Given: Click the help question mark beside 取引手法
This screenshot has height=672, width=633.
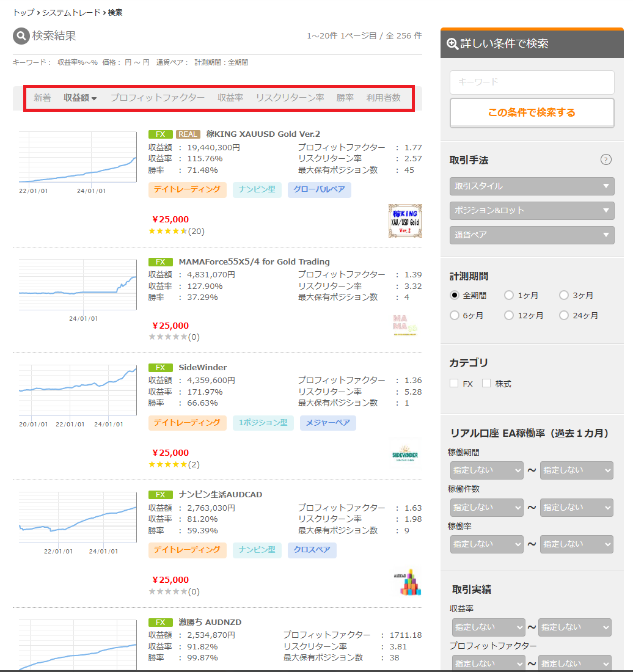Looking at the screenshot, I should (606, 160).
